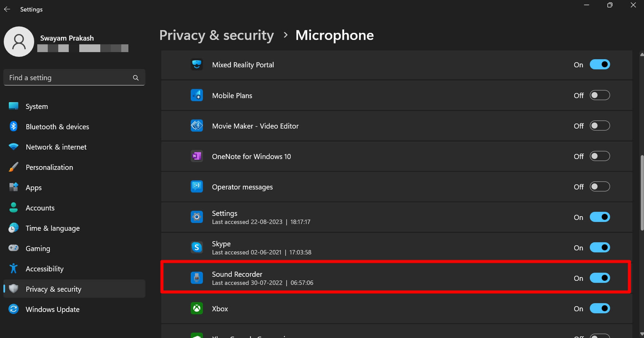Open the Skype app icon
Viewport: 644px width, 338px height.
click(x=196, y=247)
